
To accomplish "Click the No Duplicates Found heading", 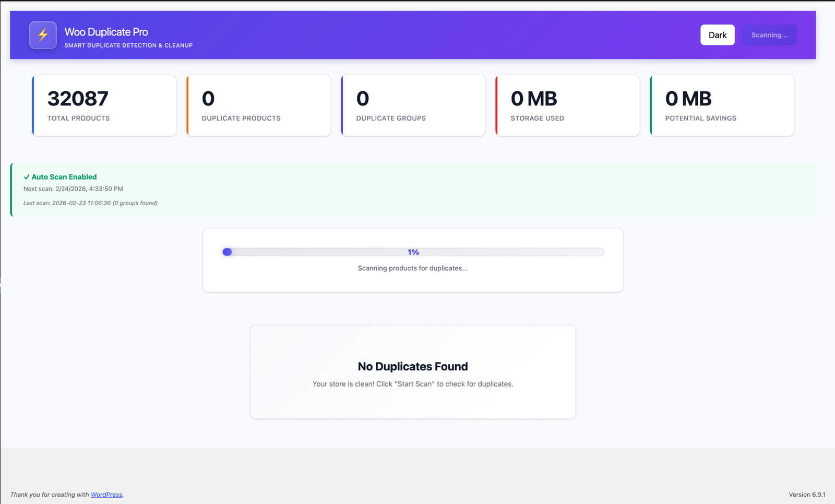I will coord(413,366).
